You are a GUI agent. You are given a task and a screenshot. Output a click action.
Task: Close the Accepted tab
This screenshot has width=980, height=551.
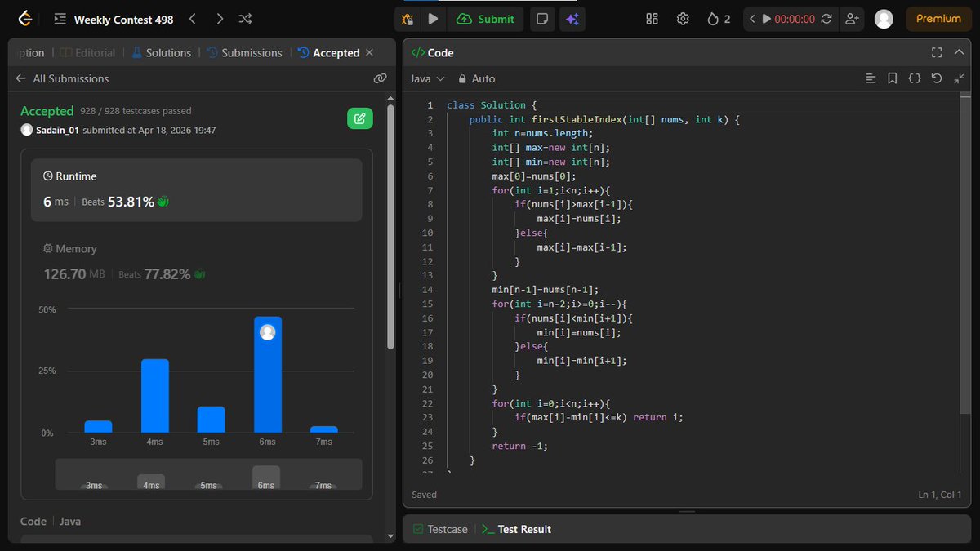[x=369, y=52]
